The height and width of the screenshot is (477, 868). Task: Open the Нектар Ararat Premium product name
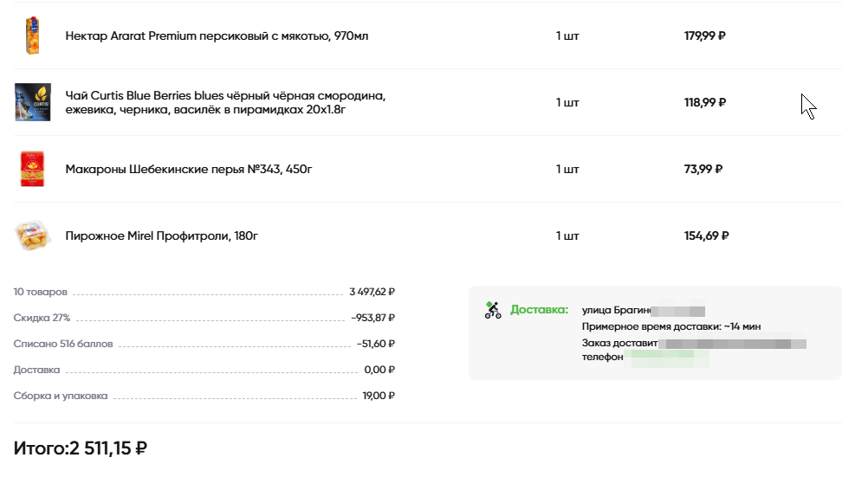217,36
